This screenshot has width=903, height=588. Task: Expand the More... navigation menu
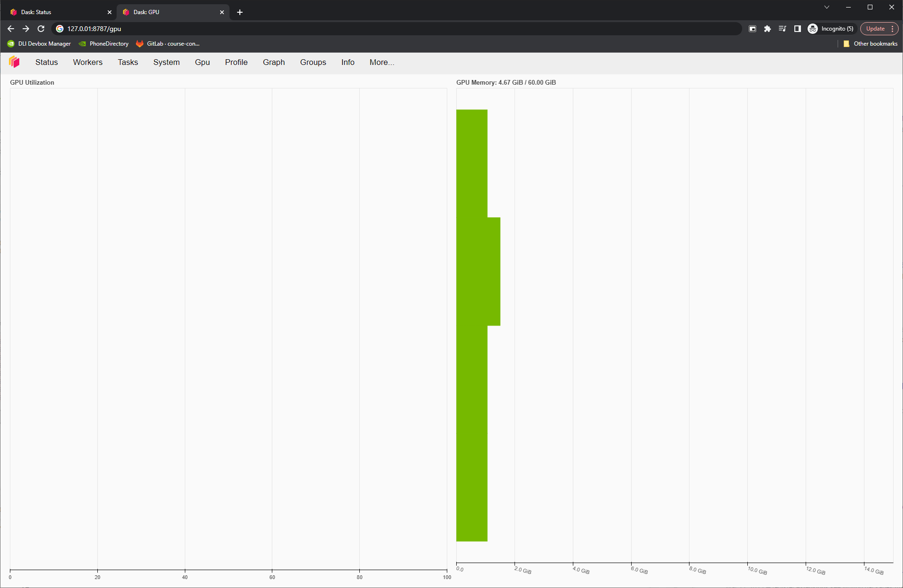381,62
